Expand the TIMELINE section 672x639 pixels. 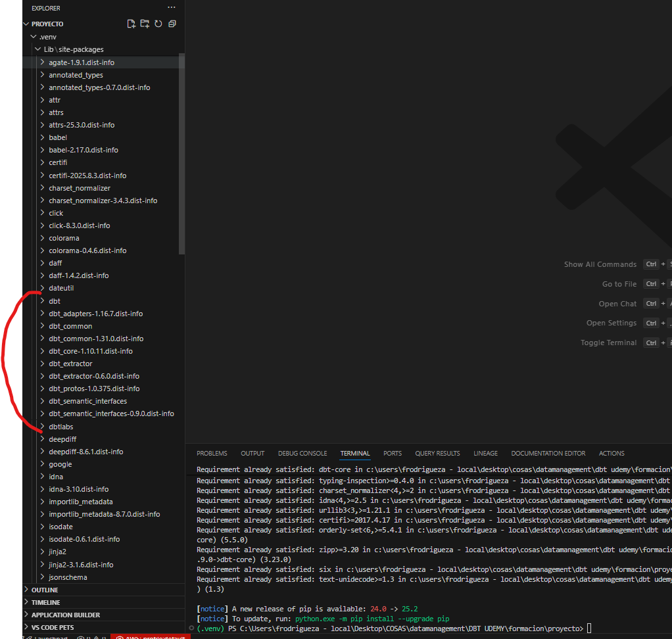(45, 602)
